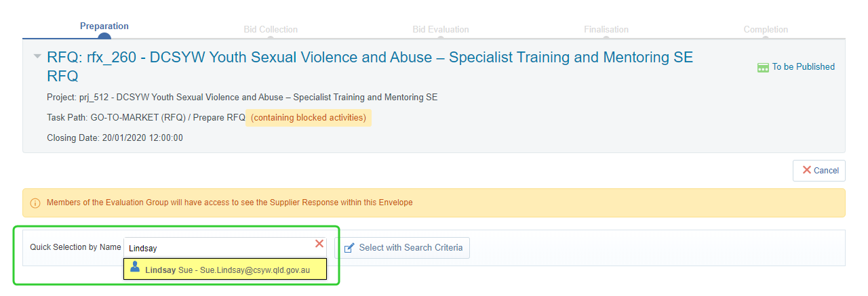Click the green To be Published status icon
The image size is (868, 296).
763,67
